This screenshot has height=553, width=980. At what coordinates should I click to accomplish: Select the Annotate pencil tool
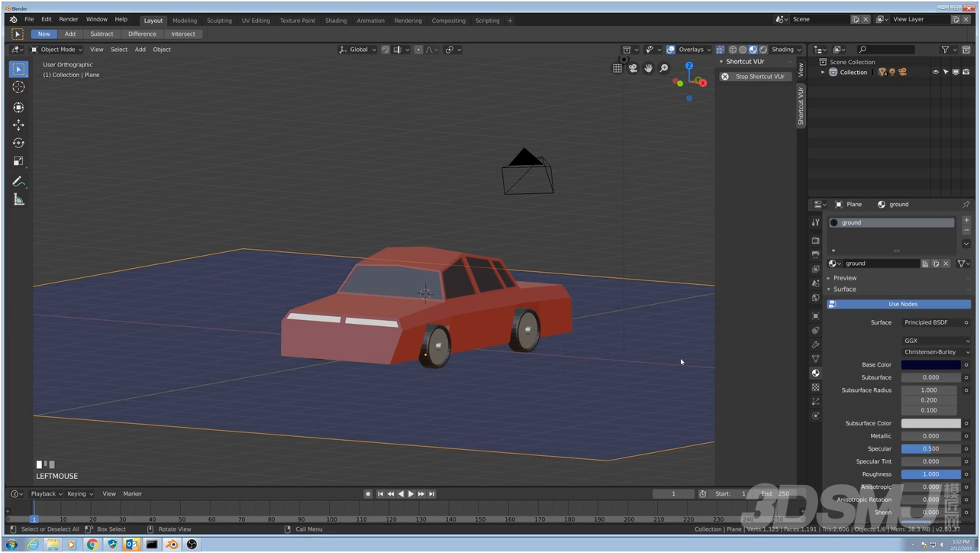(18, 182)
